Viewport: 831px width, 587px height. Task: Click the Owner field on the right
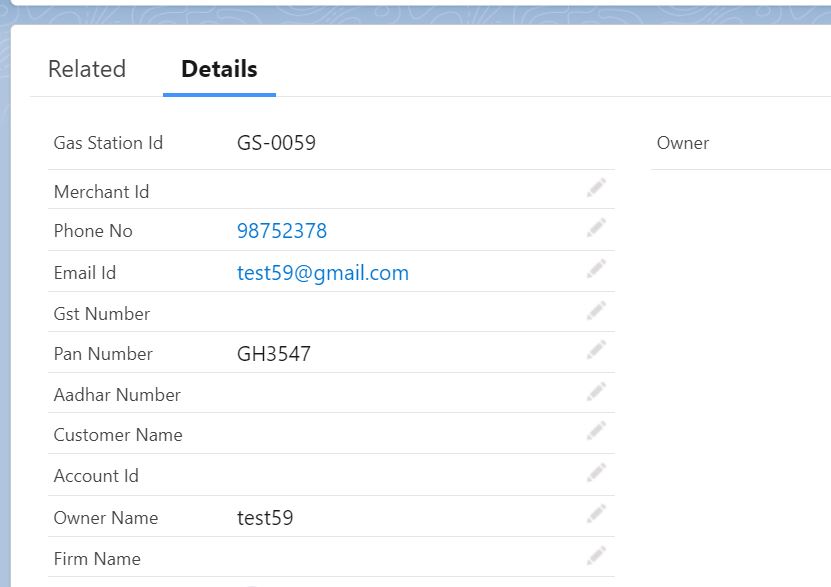pyautogui.click(x=683, y=143)
